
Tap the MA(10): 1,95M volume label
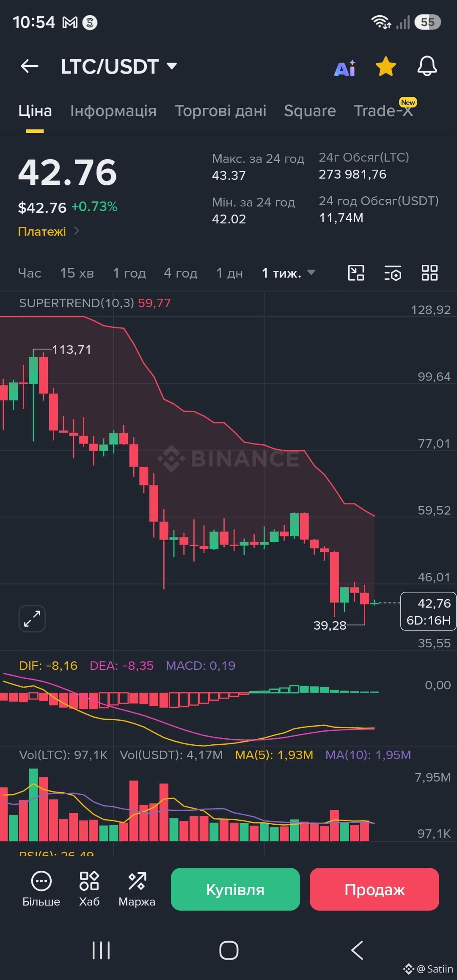click(368, 755)
